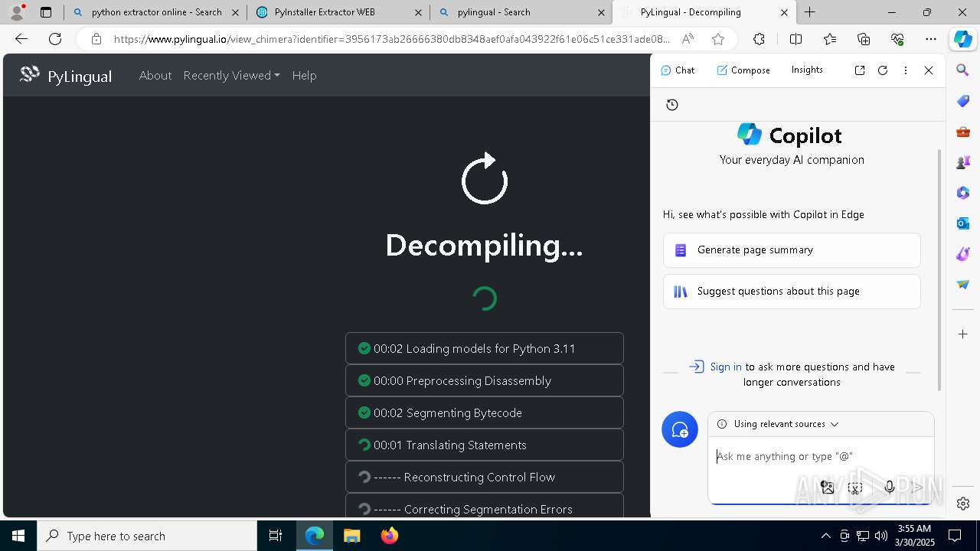Open File Explorer from taskbar

(351, 536)
